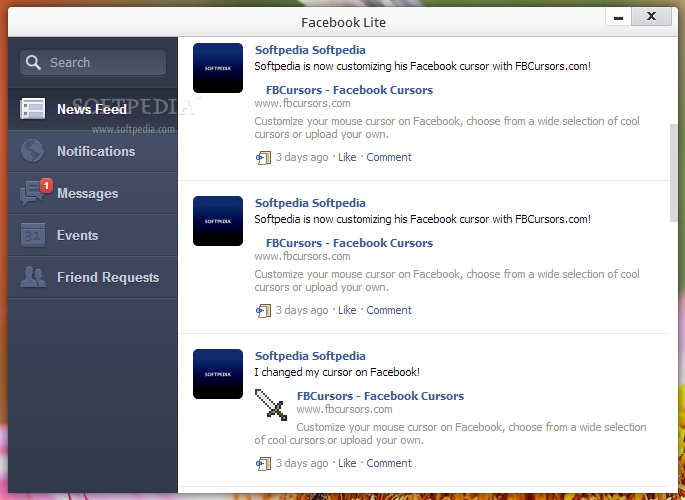This screenshot has height=500, width=685.
Task: Click www.fbcursors.com text in third post
Action: point(344,409)
